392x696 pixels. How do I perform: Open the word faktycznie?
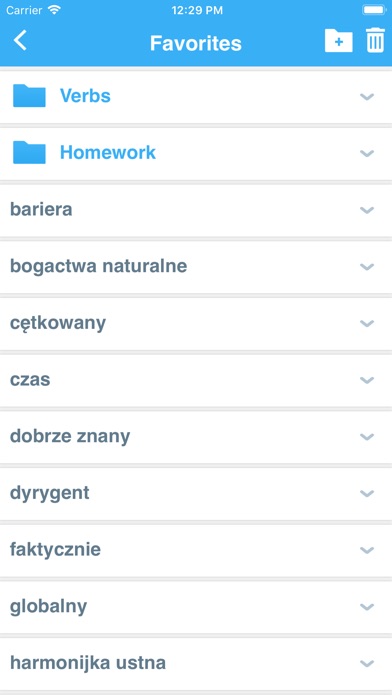(55, 550)
